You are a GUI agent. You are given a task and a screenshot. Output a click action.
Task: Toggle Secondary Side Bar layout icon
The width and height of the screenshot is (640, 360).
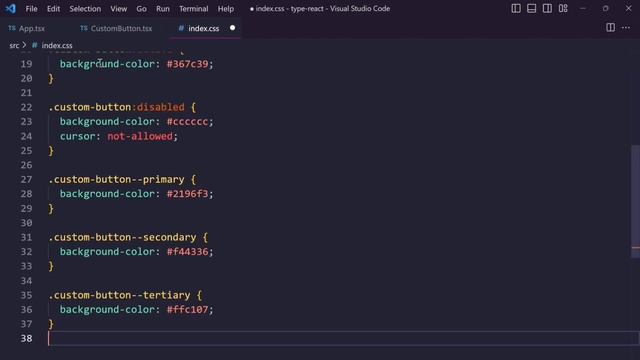tap(547, 8)
